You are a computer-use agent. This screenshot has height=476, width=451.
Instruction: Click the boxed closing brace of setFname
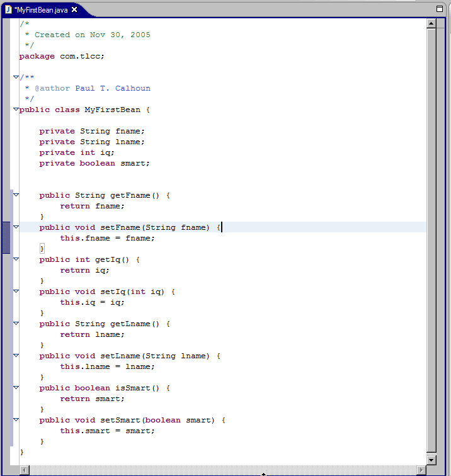point(42,249)
